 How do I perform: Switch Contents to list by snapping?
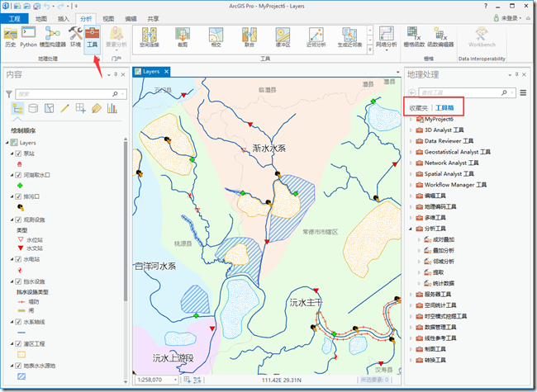click(81, 108)
